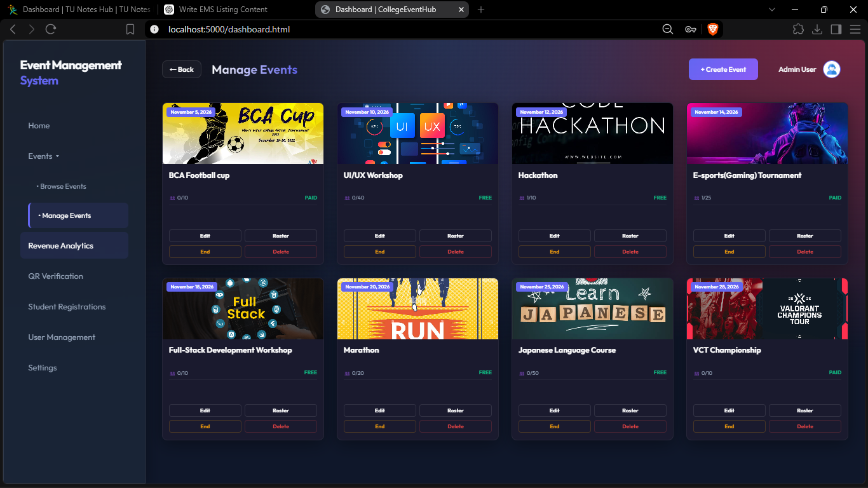Click the address bar URL field
Image resolution: width=868 pixels, height=488 pixels.
coord(407,29)
